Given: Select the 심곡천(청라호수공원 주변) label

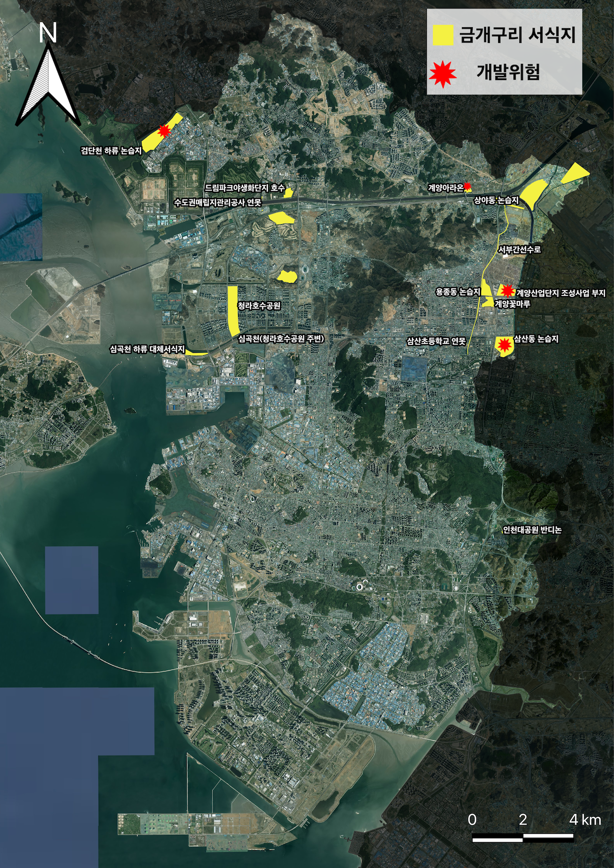Looking at the screenshot, I should [x=281, y=339].
